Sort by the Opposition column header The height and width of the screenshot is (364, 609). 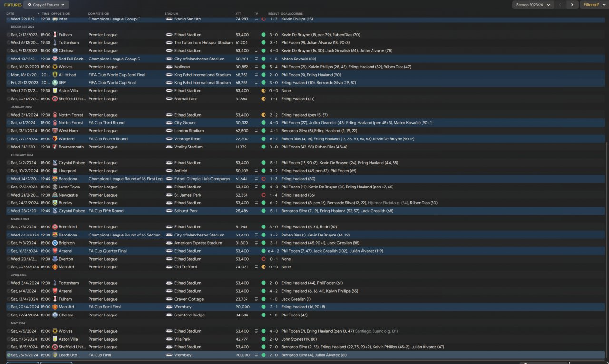click(60, 14)
